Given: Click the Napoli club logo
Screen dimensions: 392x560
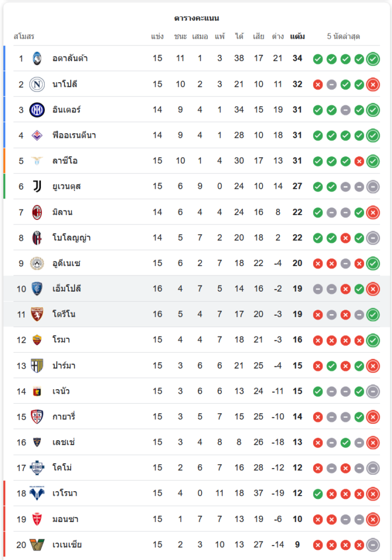Looking at the screenshot, I should point(37,84).
